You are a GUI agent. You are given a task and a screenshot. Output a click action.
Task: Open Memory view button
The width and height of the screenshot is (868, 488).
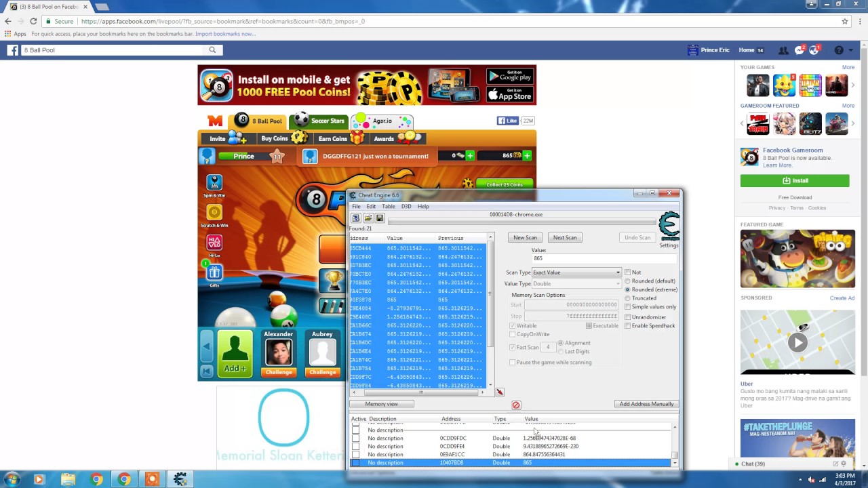[381, 404]
